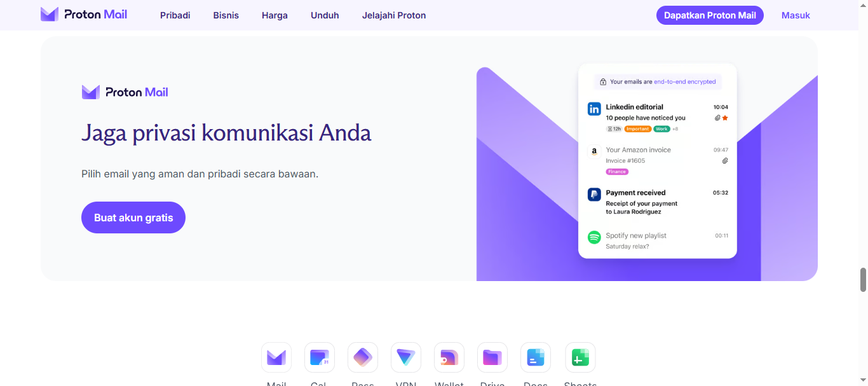Select the Proton Mail product icon

[276, 357]
